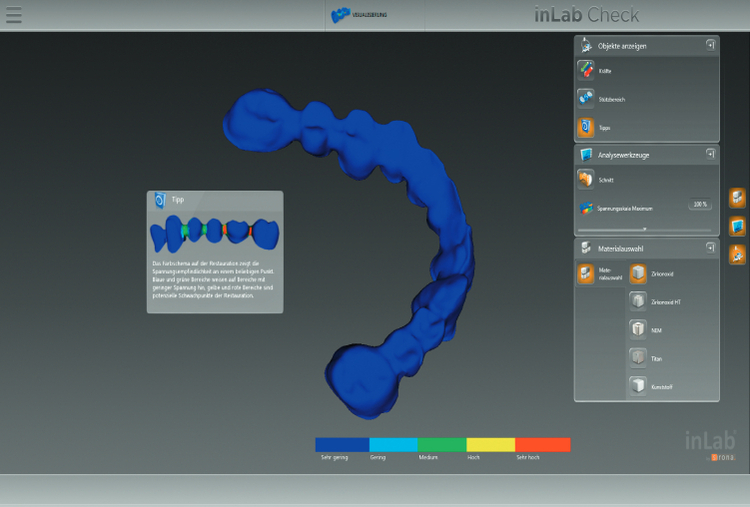This screenshot has width=750, height=507.
Task: Click the 100 % stress scale value field
Action: point(699,204)
